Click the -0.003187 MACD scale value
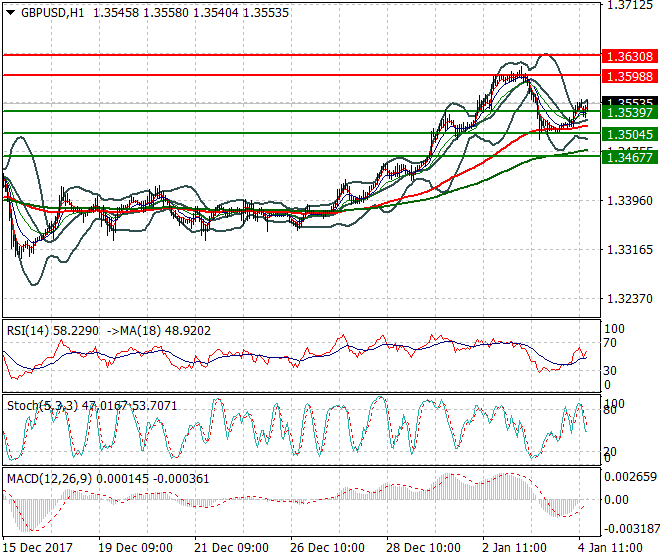This screenshot has width=660, height=560. coord(631,529)
